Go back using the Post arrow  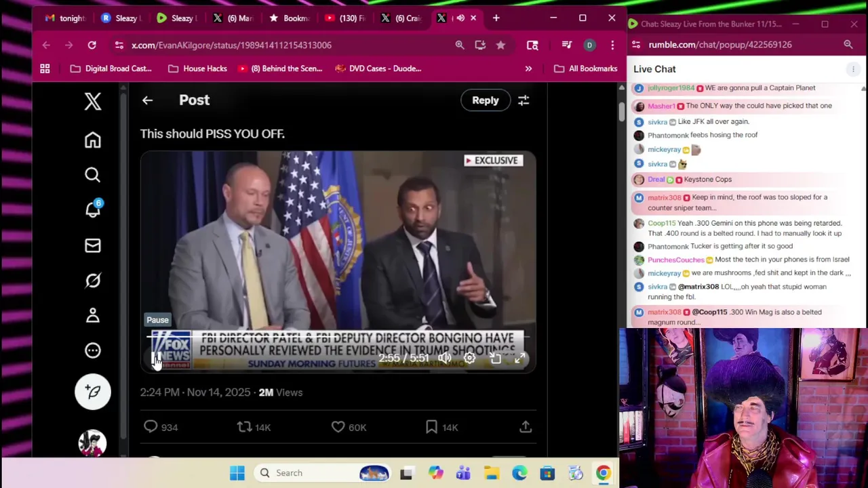click(147, 100)
